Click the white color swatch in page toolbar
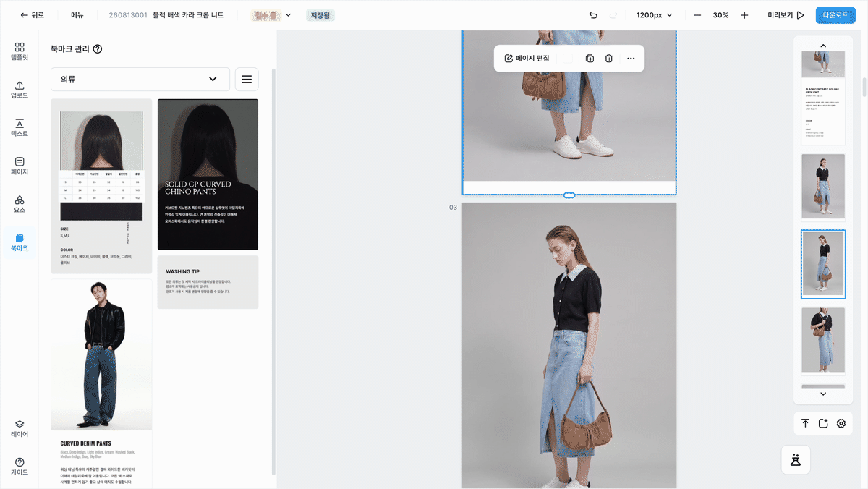 pyautogui.click(x=568, y=59)
